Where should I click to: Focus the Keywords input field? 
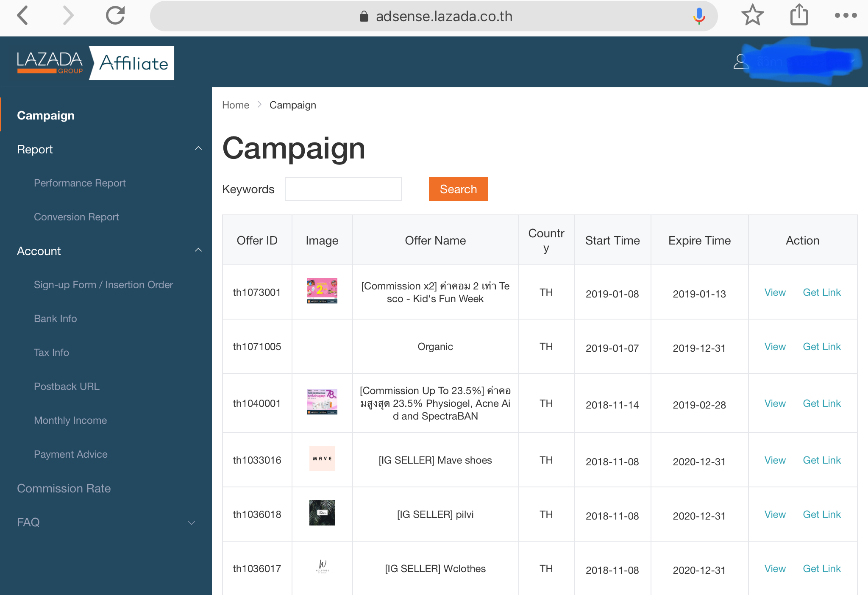[x=343, y=189]
